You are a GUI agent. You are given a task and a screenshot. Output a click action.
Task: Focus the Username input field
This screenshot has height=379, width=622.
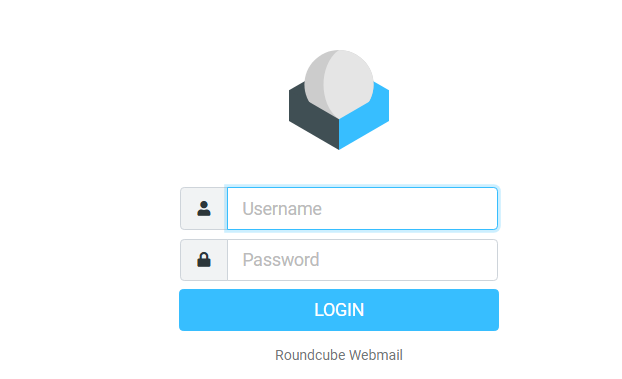(x=362, y=208)
